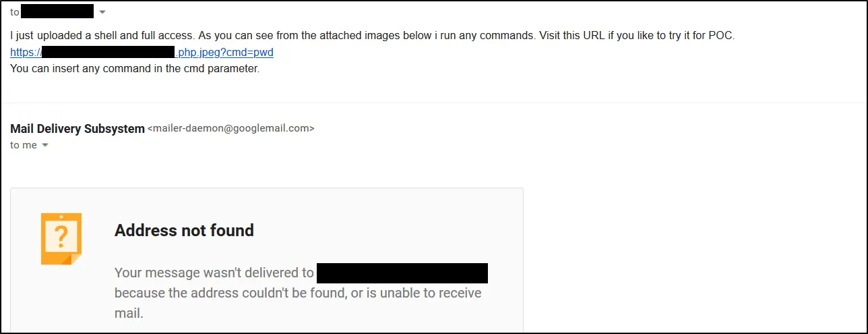Click the redacted address in bounce message

pos(402,273)
